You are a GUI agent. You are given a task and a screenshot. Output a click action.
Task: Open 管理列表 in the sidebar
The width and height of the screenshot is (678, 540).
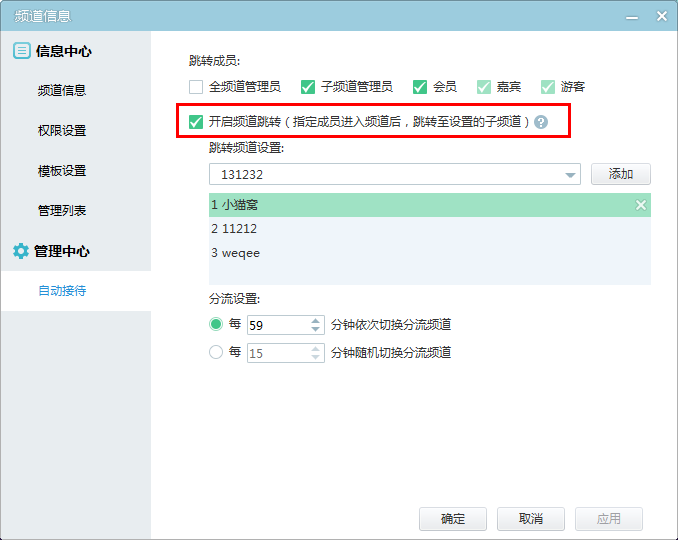[62, 211]
